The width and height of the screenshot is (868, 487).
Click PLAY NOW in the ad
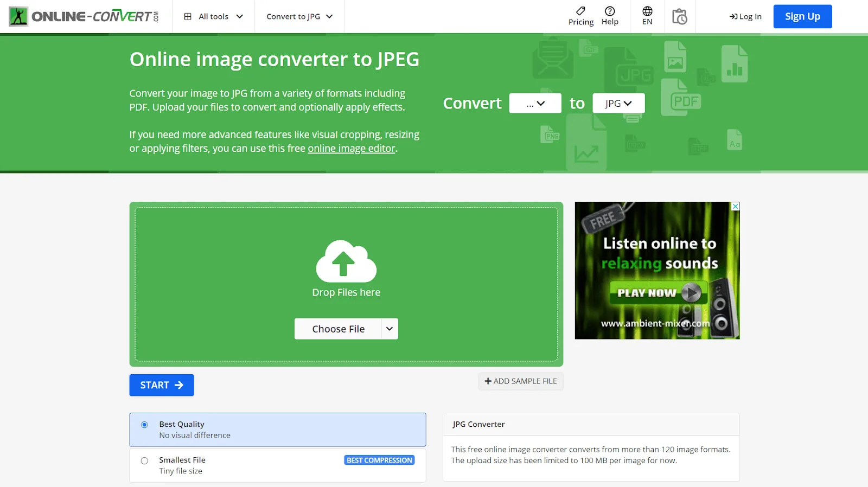point(659,293)
